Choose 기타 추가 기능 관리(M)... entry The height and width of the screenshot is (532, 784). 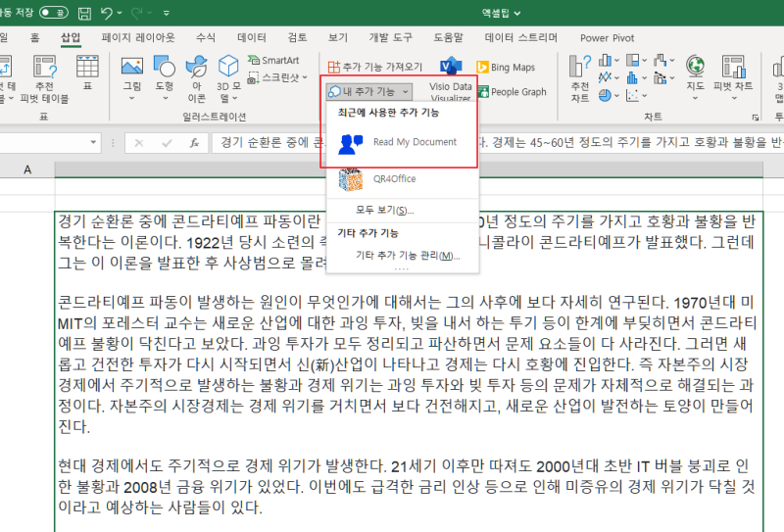[x=408, y=256]
